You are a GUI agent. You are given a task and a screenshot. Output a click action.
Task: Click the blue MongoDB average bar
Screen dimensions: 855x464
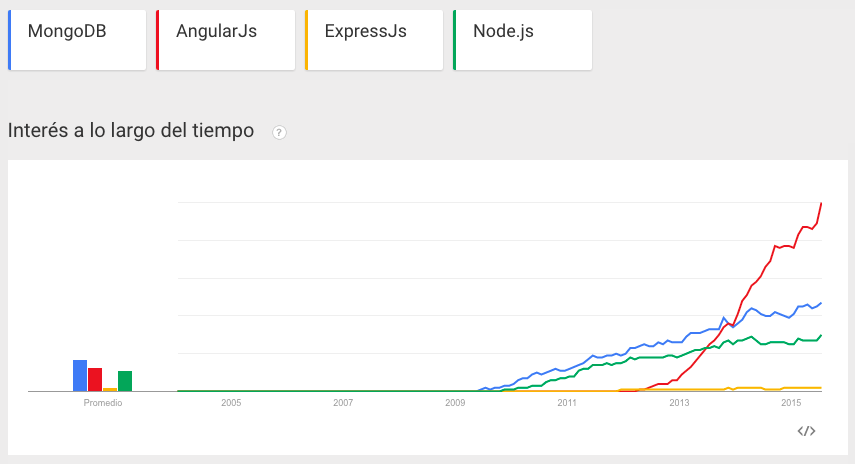coord(80,375)
